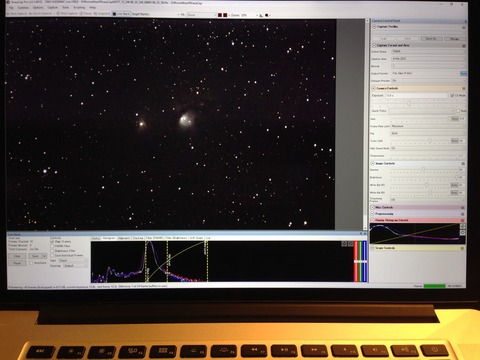This screenshot has height=360, width=480.
Task: Open Capture Profiles section menu icon
Action: pyautogui.click(x=463, y=27)
